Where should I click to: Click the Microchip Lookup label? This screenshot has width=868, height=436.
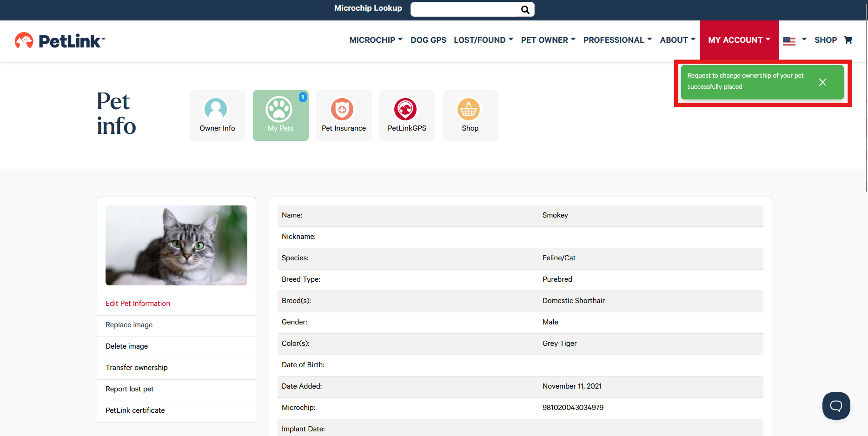point(368,8)
